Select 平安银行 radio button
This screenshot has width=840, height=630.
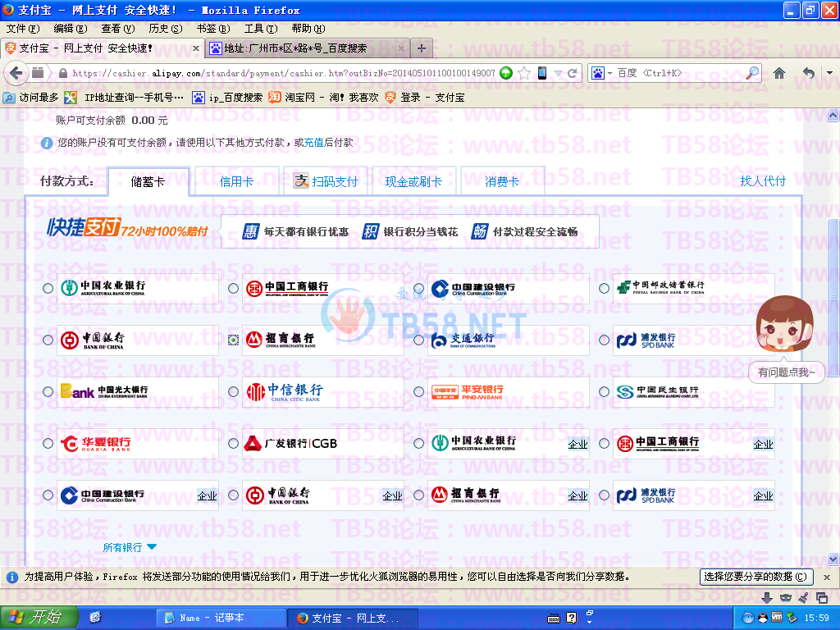pyautogui.click(x=418, y=391)
